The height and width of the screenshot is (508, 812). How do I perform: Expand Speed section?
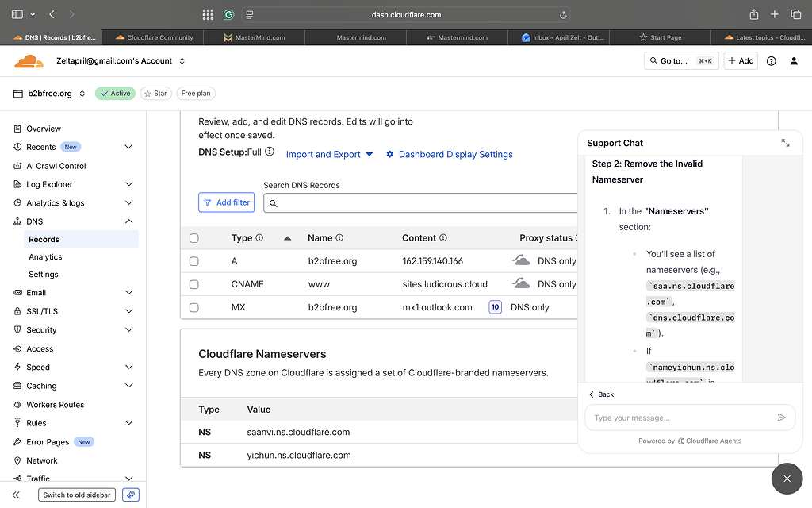tap(129, 367)
